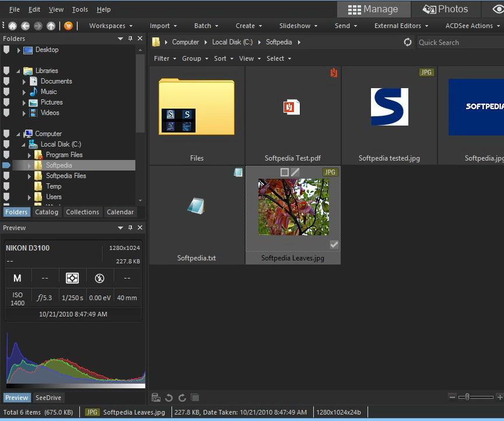Open the Tools menu
Image resolution: width=504 pixels, height=421 pixels.
(x=80, y=10)
